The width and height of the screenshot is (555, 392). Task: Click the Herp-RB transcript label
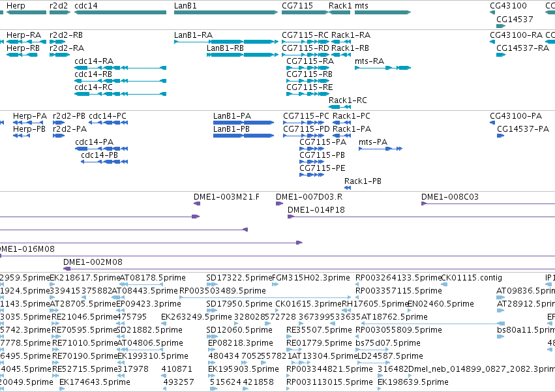click(23, 48)
